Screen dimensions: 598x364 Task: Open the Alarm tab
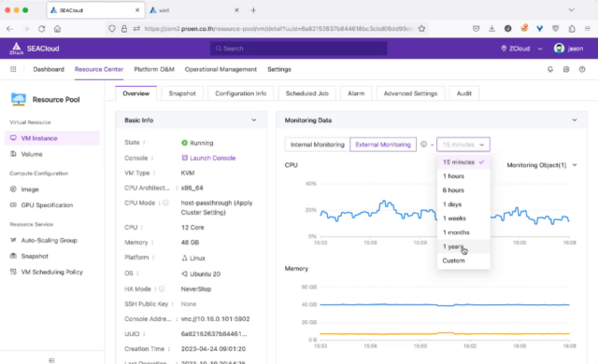tap(356, 93)
